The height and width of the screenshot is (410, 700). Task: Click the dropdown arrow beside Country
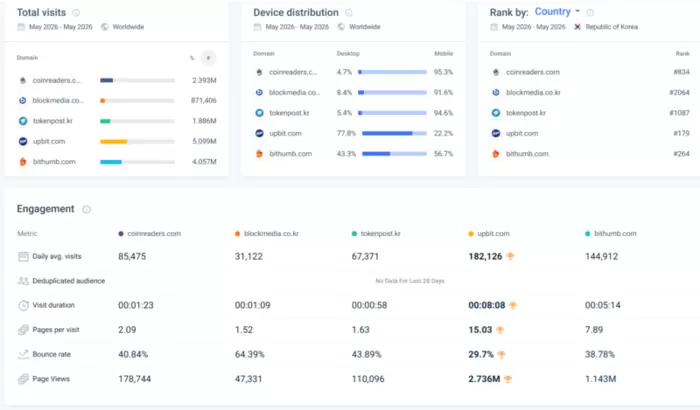pos(577,11)
